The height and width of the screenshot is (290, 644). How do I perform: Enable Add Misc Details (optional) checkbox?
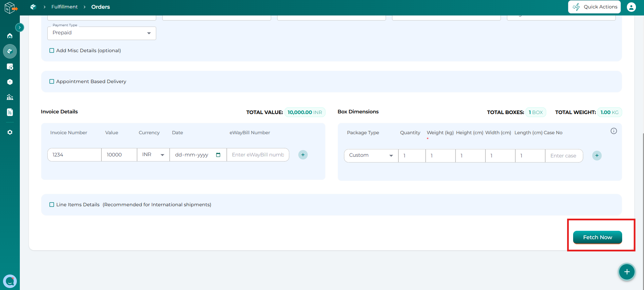pos(52,50)
